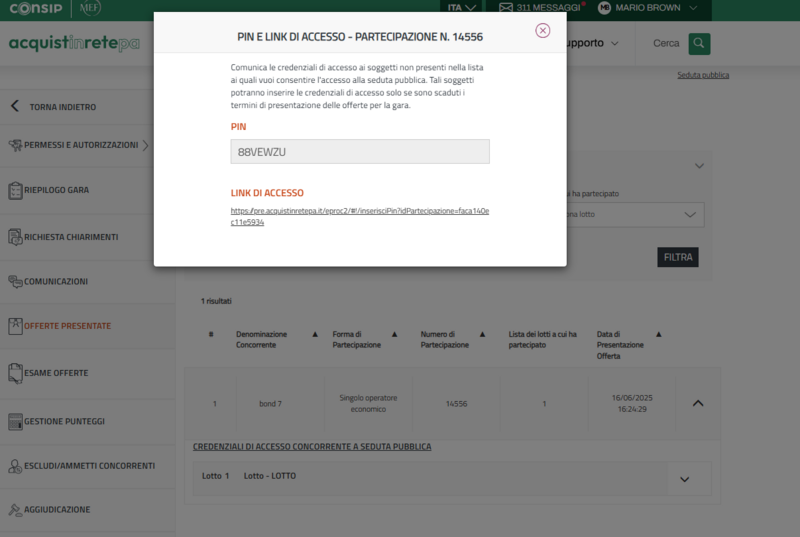This screenshot has height=537, width=800.
Task: Sort by Forma di Partecipazione arrow
Action: (x=394, y=335)
